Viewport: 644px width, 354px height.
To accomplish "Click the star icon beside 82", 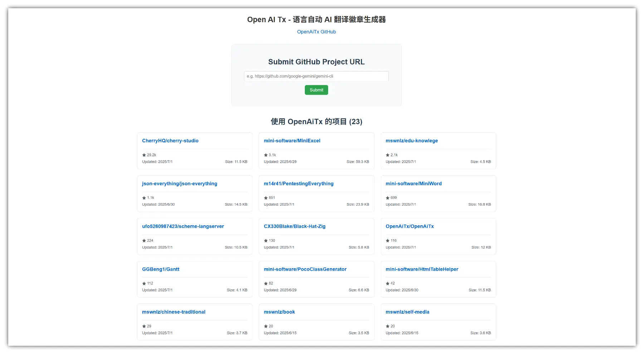I will (266, 284).
